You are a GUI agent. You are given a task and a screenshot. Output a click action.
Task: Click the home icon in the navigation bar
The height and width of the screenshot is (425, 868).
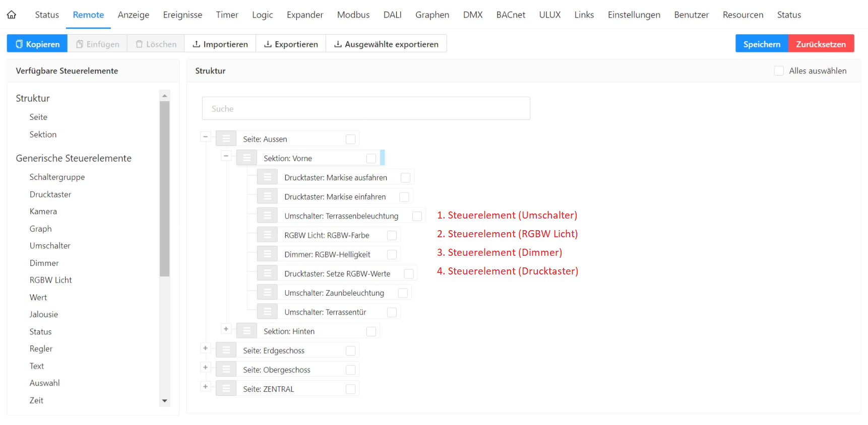[x=12, y=15]
